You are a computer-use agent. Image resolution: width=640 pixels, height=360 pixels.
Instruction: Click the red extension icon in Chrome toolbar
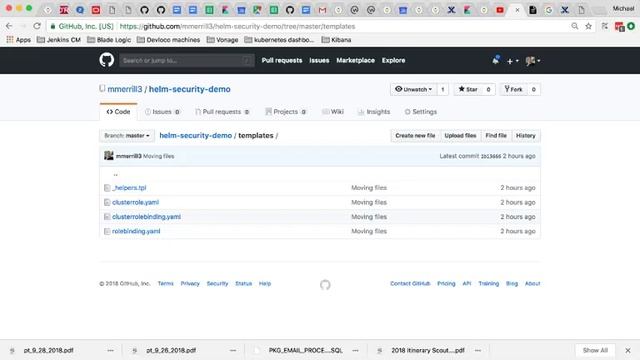(x=619, y=27)
